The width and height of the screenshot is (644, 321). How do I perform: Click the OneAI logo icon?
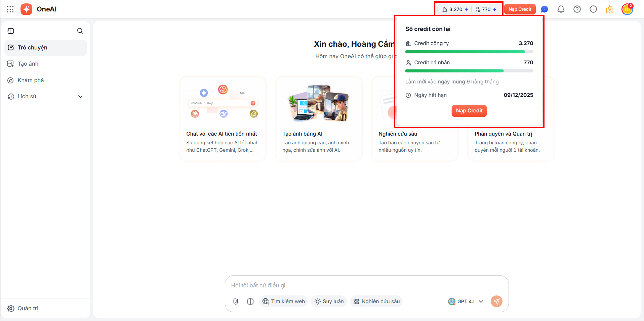[x=27, y=9]
